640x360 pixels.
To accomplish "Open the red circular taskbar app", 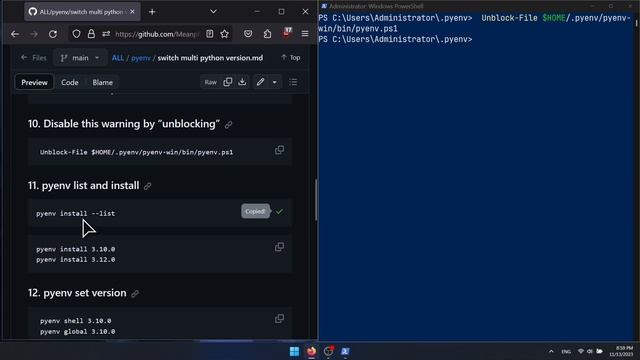I will click(x=329, y=351).
